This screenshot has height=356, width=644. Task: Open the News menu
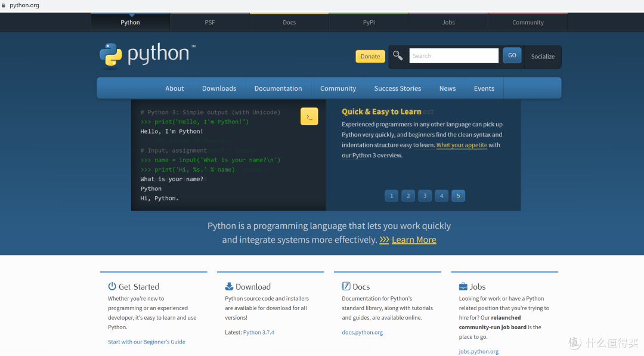(447, 88)
